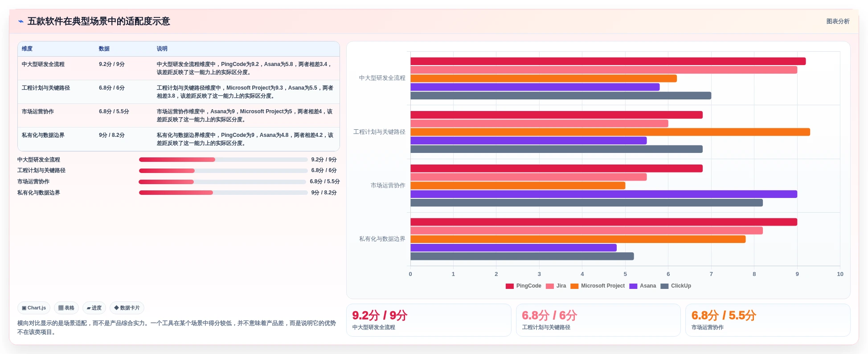Click the 私有化与数据边界 progress bar
Viewport: 868px width, 354px height.
(x=223, y=193)
